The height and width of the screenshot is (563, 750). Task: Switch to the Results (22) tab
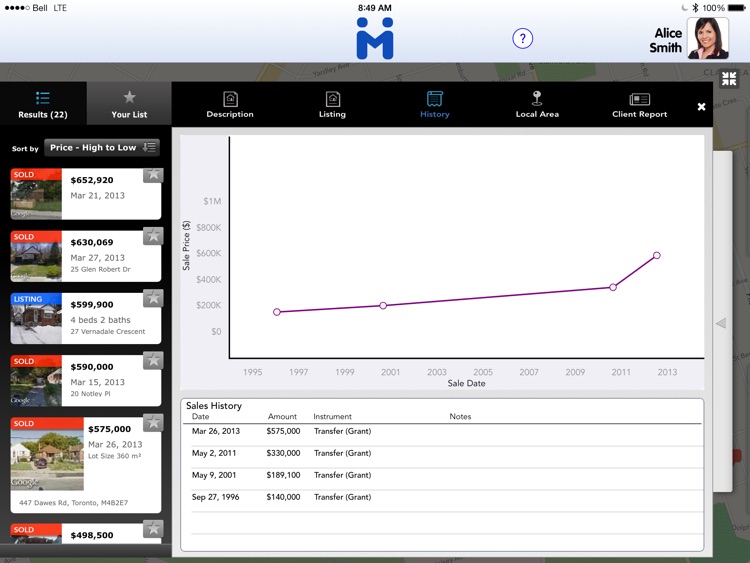(x=43, y=104)
